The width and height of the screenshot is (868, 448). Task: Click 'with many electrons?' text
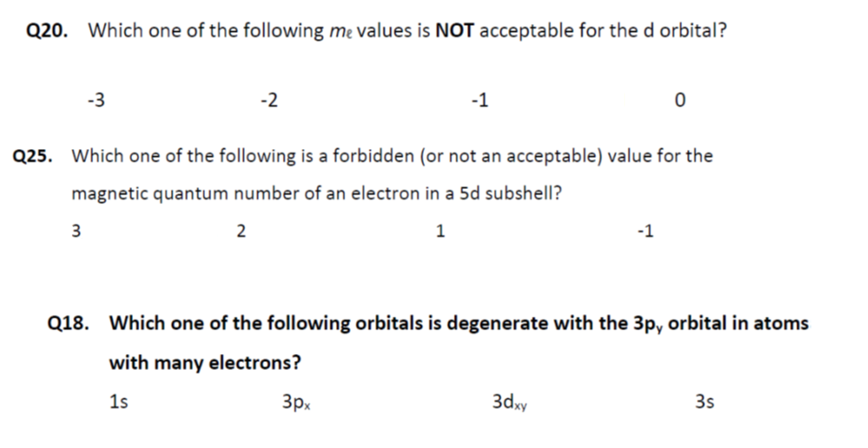[205, 363]
